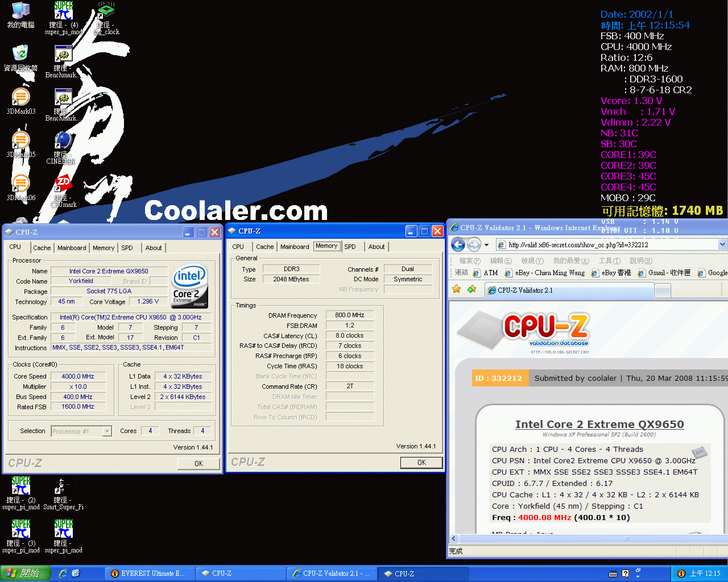This screenshot has width=728, height=582.
Task: Launch Internet Explorer from quick launch
Action: tap(63, 573)
